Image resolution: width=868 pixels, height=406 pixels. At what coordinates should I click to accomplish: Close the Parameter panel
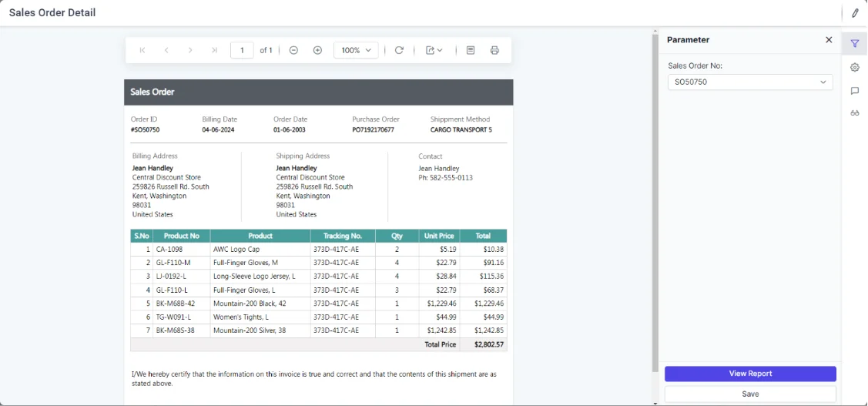829,40
